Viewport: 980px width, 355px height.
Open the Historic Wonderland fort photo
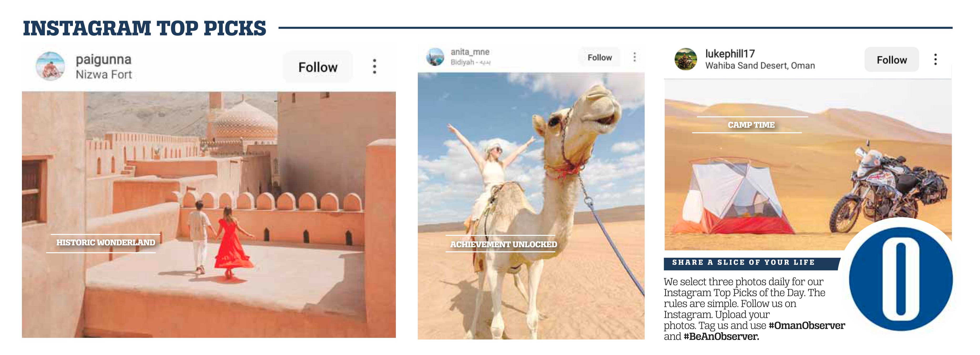tap(209, 215)
